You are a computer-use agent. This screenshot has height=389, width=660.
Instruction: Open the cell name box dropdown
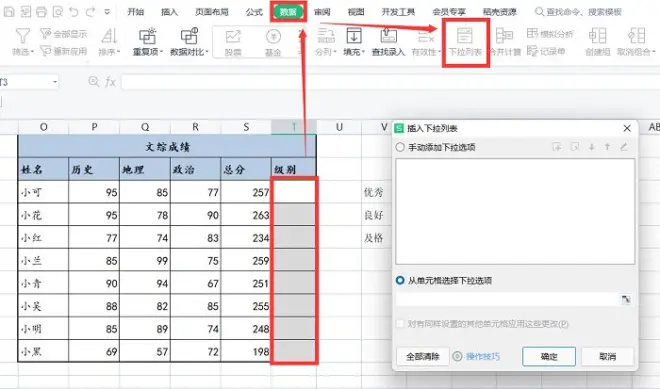[55, 82]
